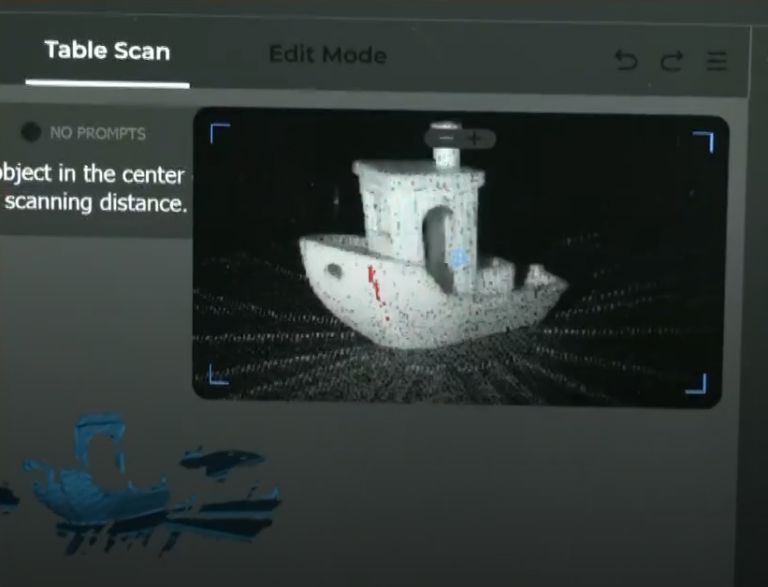The width and height of the screenshot is (768, 587).
Task: Zoom in with the plus button
Action: (474, 139)
